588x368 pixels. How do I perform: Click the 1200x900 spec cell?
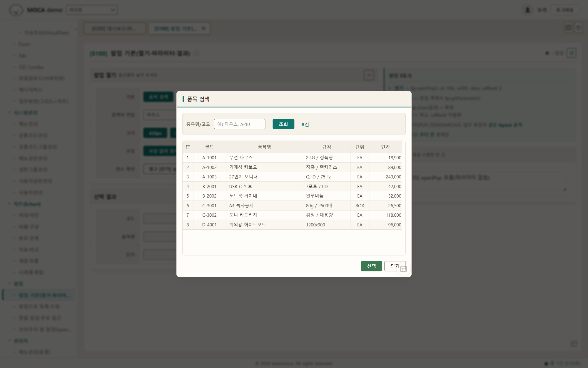(x=327, y=225)
